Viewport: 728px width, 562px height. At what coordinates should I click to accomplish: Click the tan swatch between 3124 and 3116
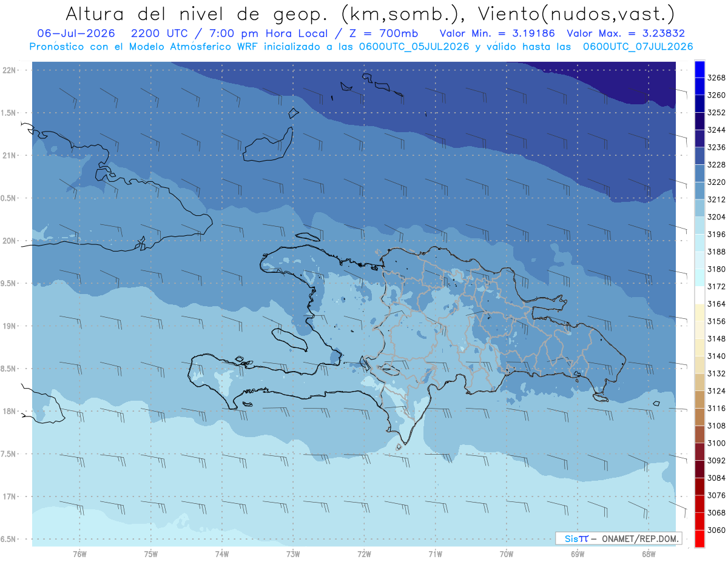[x=699, y=400]
